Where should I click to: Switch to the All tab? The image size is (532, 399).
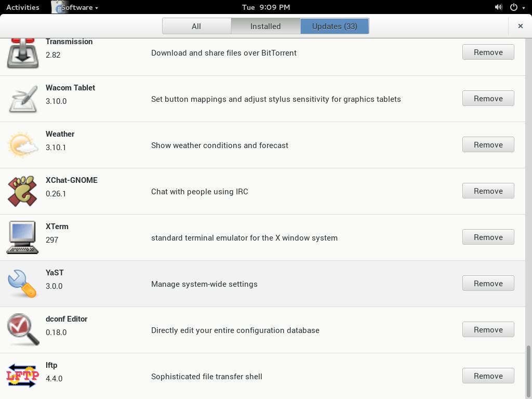(x=196, y=26)
